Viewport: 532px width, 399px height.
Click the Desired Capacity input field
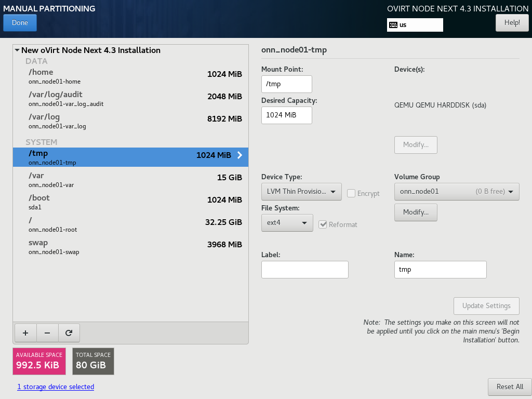287,115
